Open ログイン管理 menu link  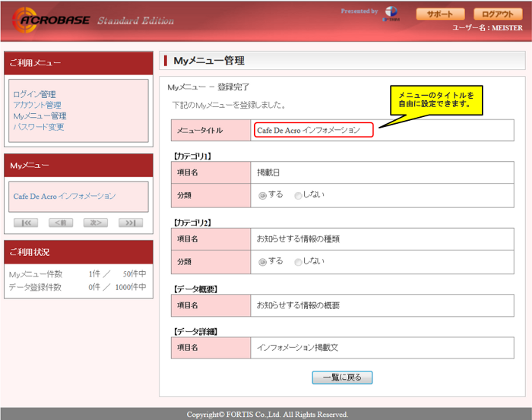click(x=34, y=94)
